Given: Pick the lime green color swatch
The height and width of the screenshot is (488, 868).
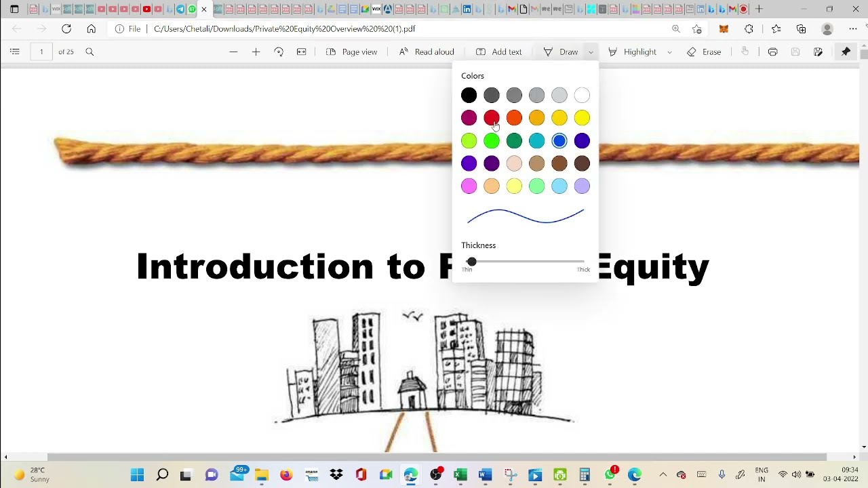Looking at the screenshot, I should click(469, 141).
